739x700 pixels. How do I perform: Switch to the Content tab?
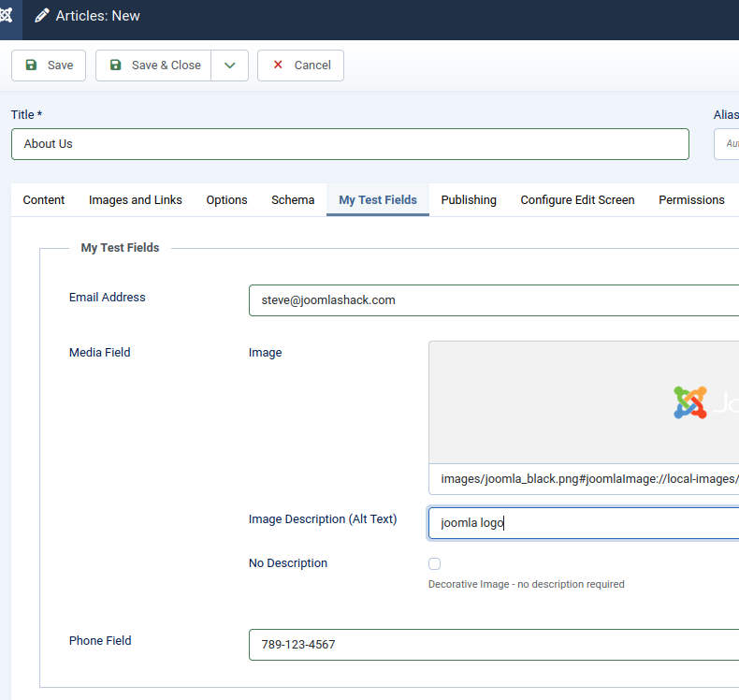(x=44, y=200)
